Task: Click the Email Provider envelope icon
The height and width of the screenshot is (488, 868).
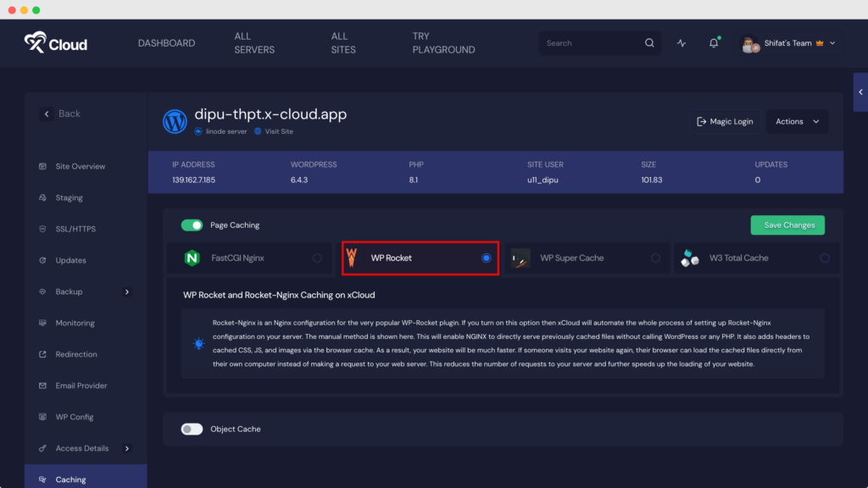Action: [42, 385]
